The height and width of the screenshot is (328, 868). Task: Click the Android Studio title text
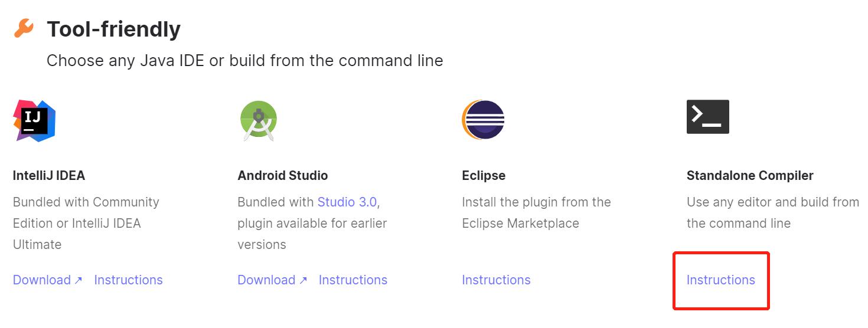tap(283, 176)
